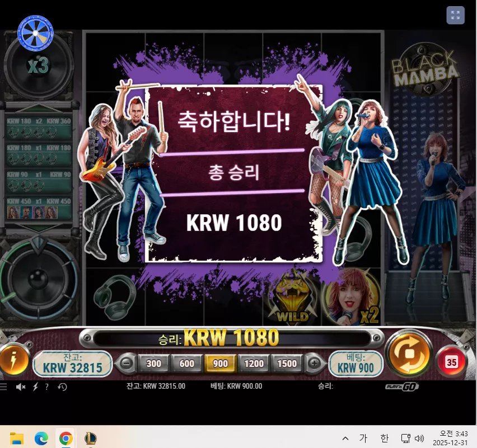Image resolution: width=477 pixels, height=448 pixels.
Task: Open Microsoft Edge from taskbar
Action: point(41,438)
